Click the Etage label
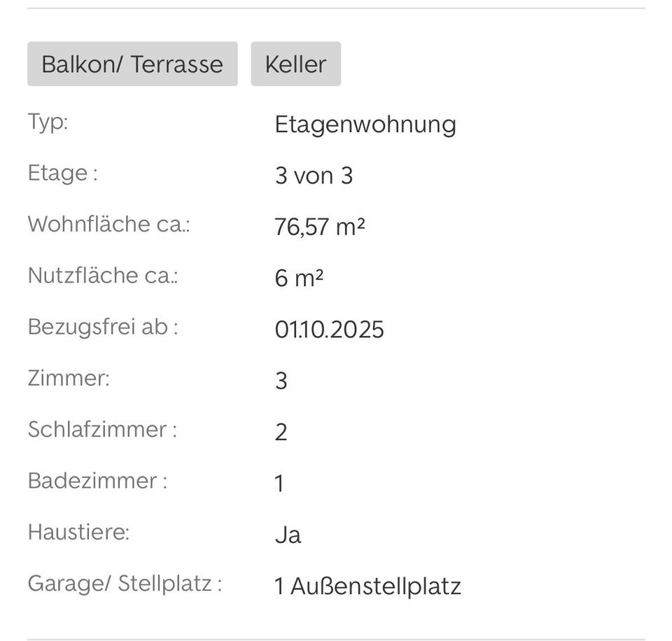 coord(62,173)
